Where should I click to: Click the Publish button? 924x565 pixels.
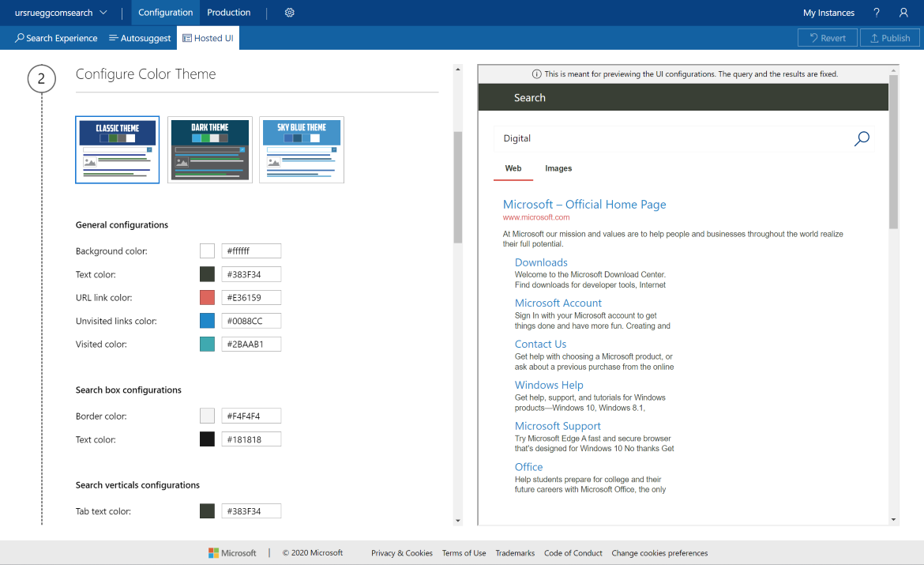pyautogui.click(x=889, y=38)
